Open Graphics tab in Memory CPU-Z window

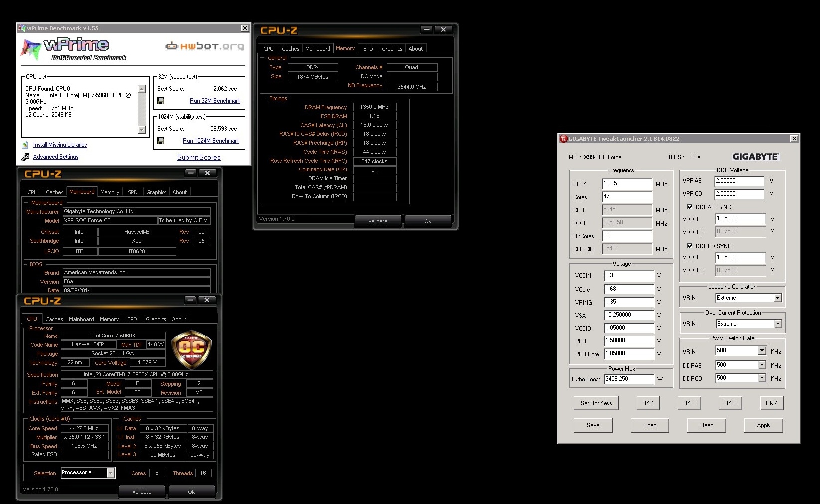tap(392, 49)
